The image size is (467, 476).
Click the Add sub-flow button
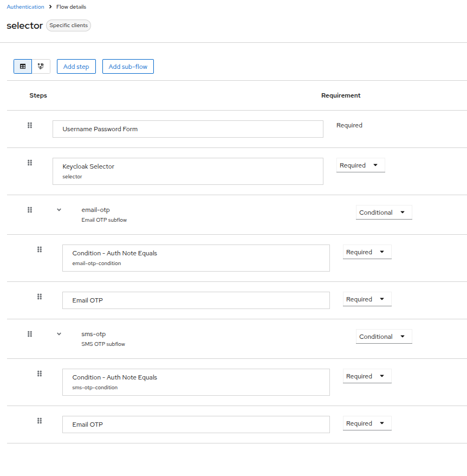tap(128, 67)
